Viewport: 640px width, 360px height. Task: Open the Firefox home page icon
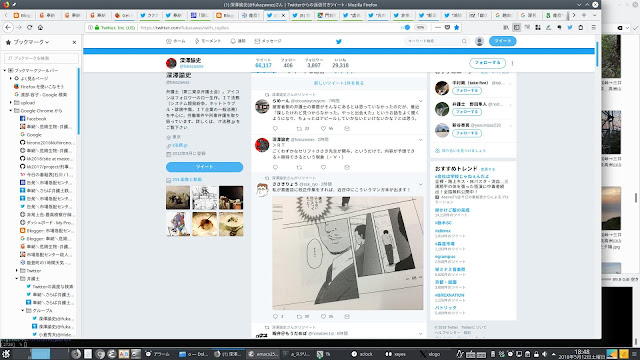40,27
